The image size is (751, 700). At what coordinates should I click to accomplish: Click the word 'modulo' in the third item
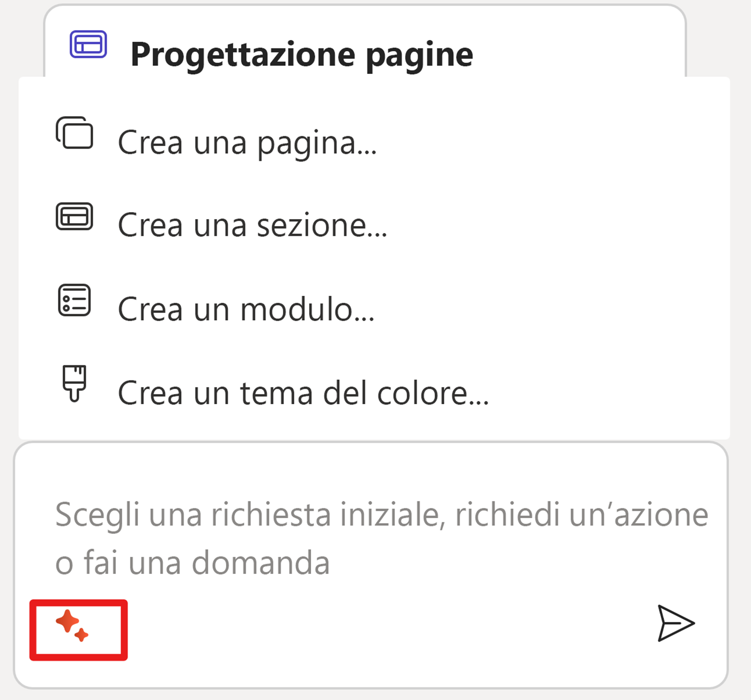click(297, 309)
